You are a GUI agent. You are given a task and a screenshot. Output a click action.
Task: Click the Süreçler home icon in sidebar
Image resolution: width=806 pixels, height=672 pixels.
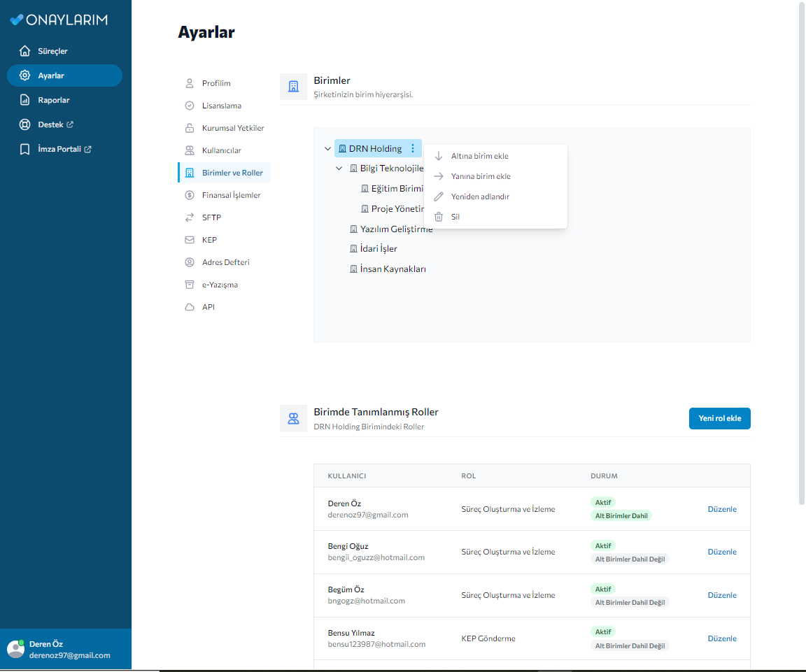click(25, 51)
